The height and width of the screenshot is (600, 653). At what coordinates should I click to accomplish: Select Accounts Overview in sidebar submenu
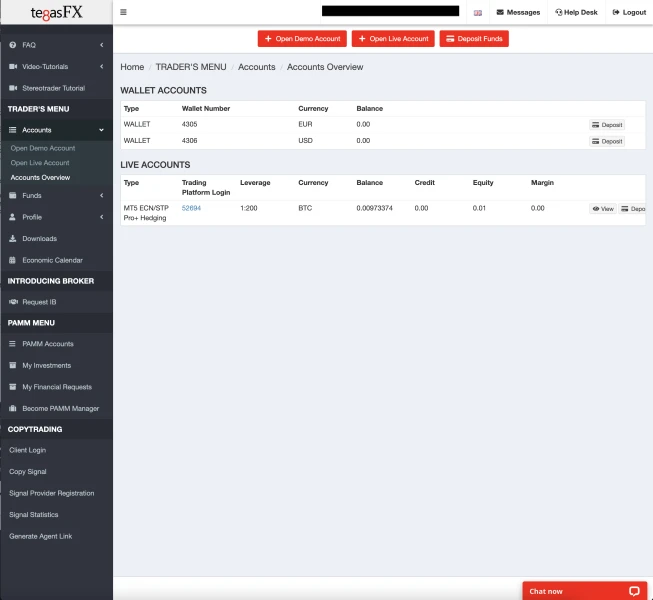41,178
